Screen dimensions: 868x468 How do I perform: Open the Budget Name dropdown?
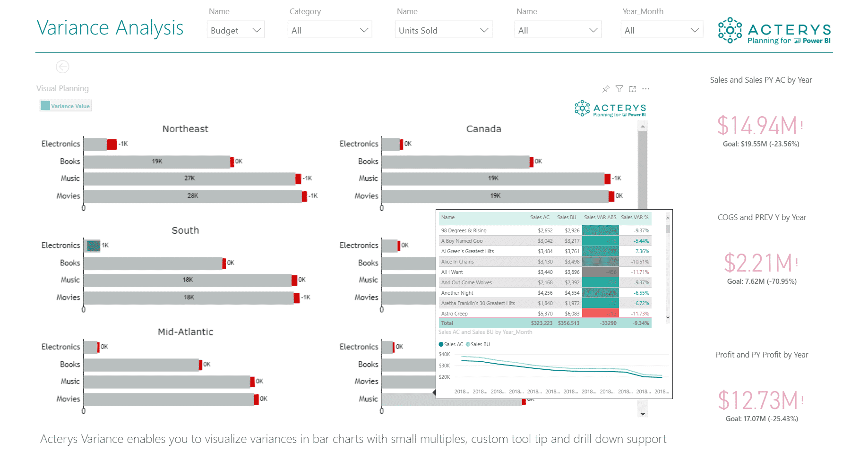tap(235, 29)
